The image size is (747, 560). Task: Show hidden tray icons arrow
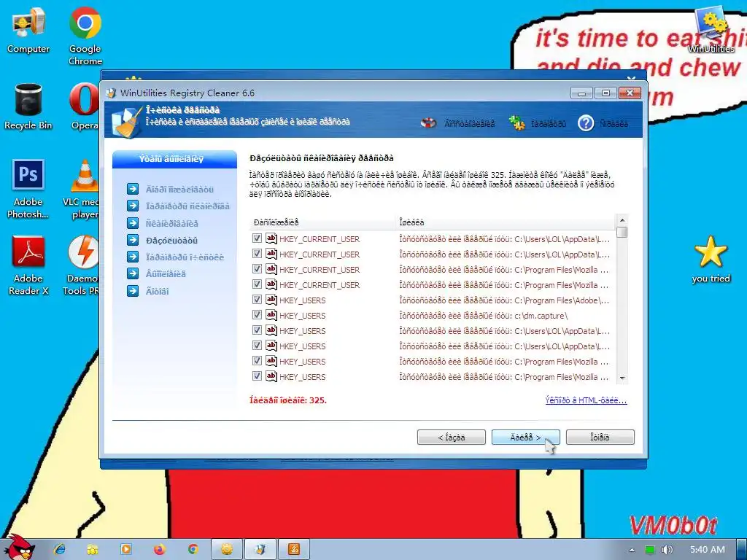click(x=632, y=550)
